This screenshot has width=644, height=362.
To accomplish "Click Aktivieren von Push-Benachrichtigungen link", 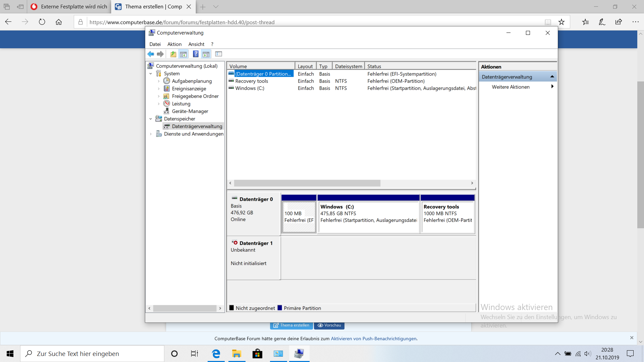I will coord(373,339).
